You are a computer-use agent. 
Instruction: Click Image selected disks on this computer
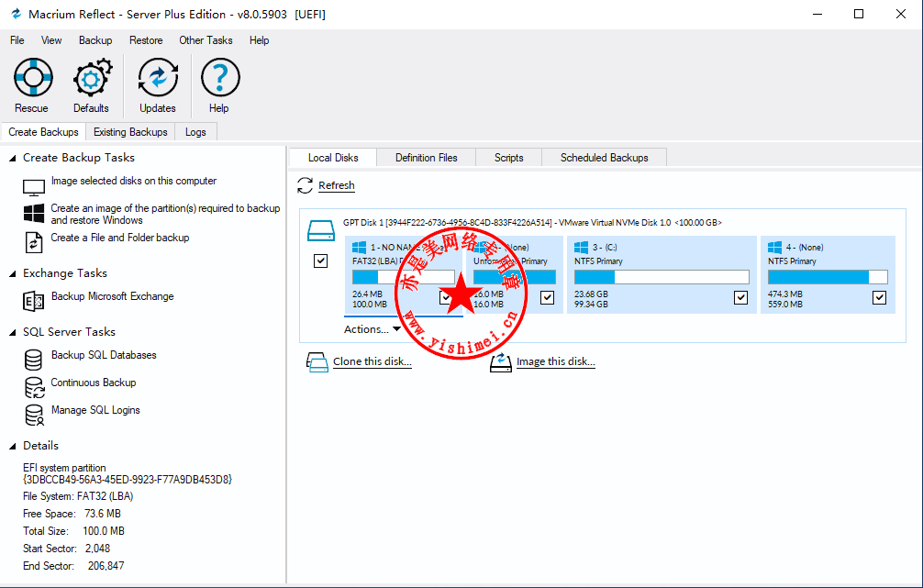pyautogui.click(x=134, y=181)
